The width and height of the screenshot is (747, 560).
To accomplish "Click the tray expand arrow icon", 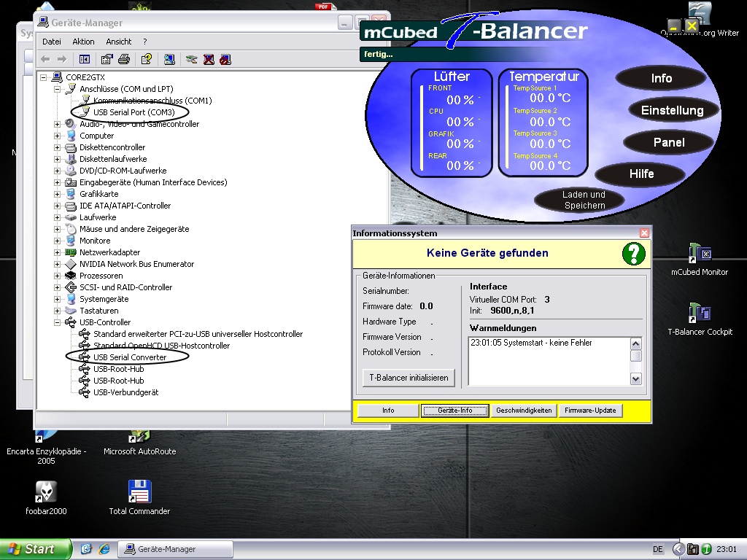I will point(678,549).
